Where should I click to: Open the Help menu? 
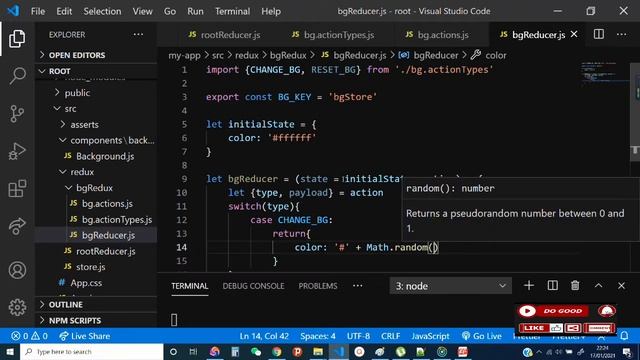point(271,11)
